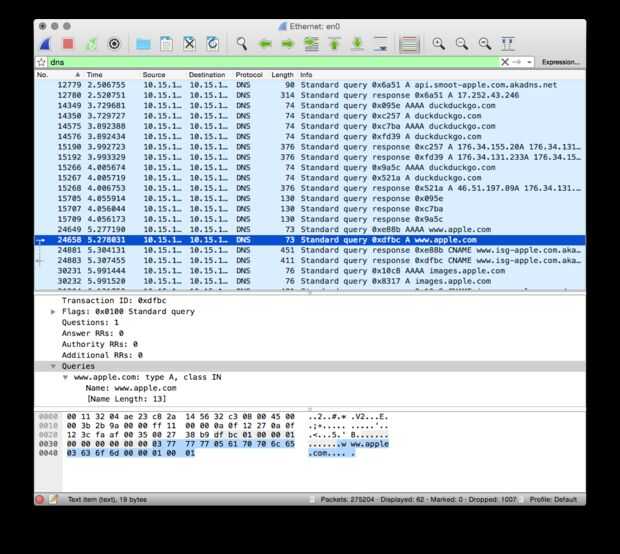Select packet 24881 CNAME response 0xe88b

[x=310, y=250]
